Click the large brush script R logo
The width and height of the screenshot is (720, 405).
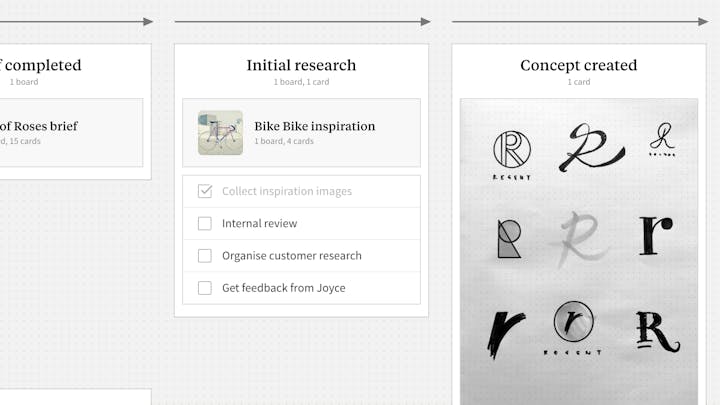pos(591,147)
